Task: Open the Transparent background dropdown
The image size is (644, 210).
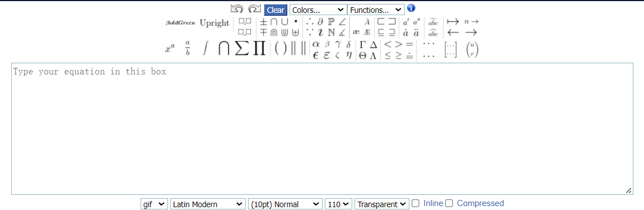Action: (382, 204)
